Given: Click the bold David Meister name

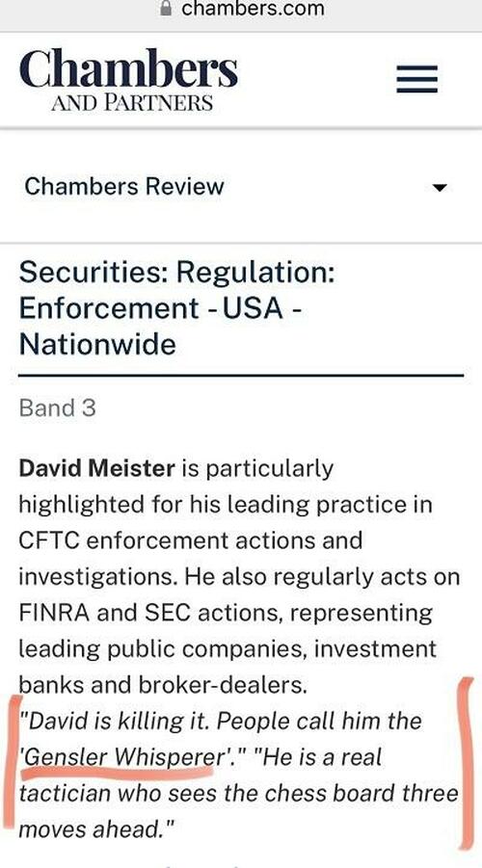Looking at the screenshot, I should [x=96, y=469].
